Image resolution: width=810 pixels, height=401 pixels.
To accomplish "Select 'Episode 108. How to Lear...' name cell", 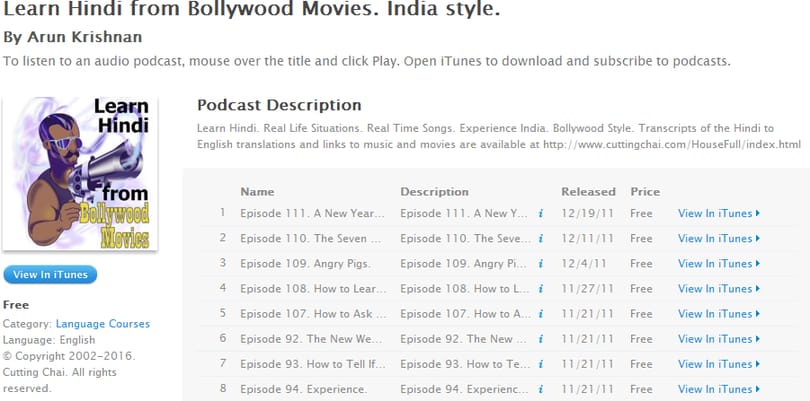I will point(313,289).
